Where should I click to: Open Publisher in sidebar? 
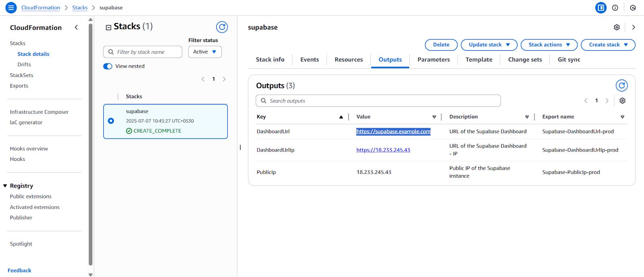point(21,218)
